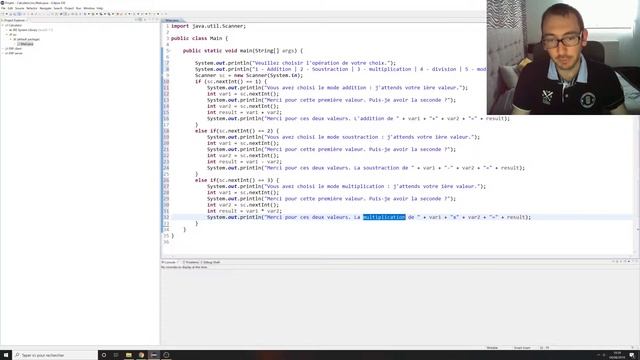Expand the ERP client project
640x360 pixels.
coord(3,49)
